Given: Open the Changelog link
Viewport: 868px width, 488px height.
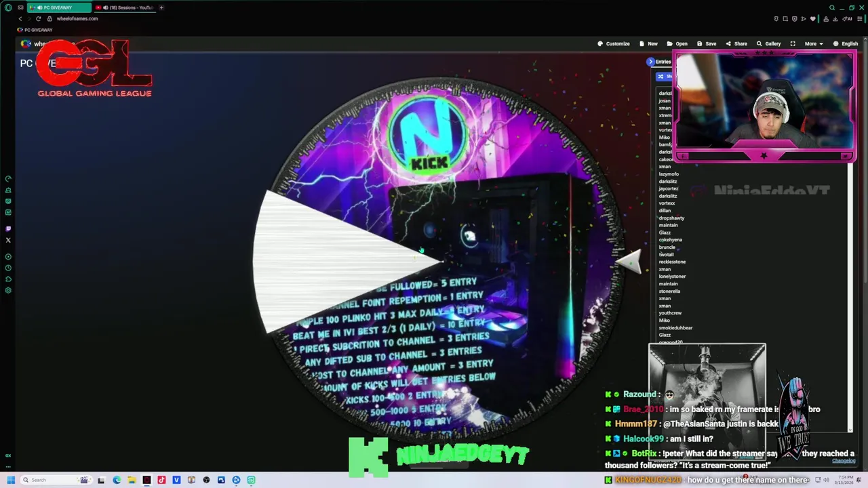Looking at the screenshot, I should click(844, 461).
